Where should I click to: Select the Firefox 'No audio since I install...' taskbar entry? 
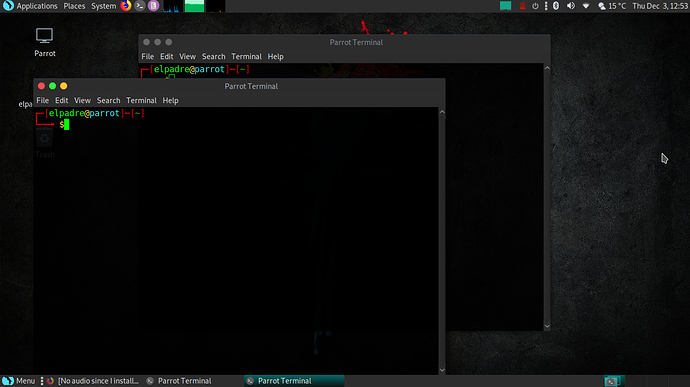pos(93,381)
